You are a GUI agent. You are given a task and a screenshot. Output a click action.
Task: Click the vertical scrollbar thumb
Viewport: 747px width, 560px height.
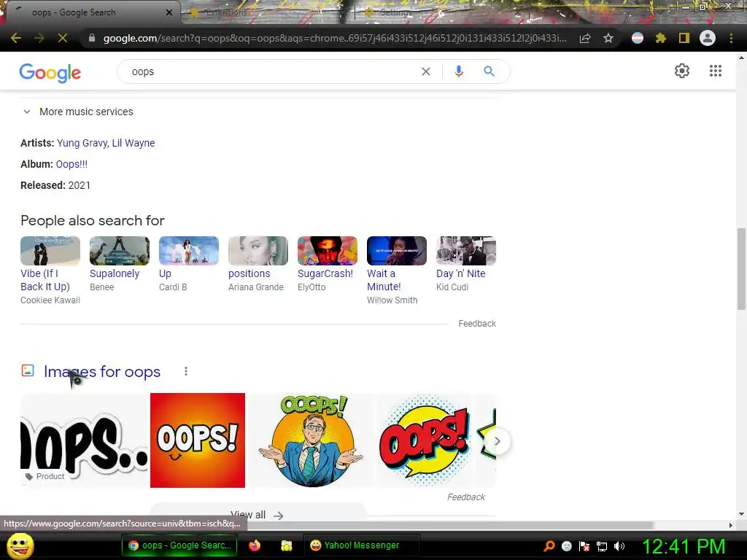[741, 269]
